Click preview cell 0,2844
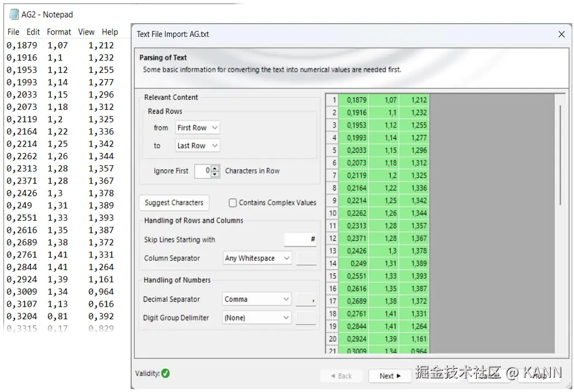This screenshot has width=574, height=392. pos(354,327)
